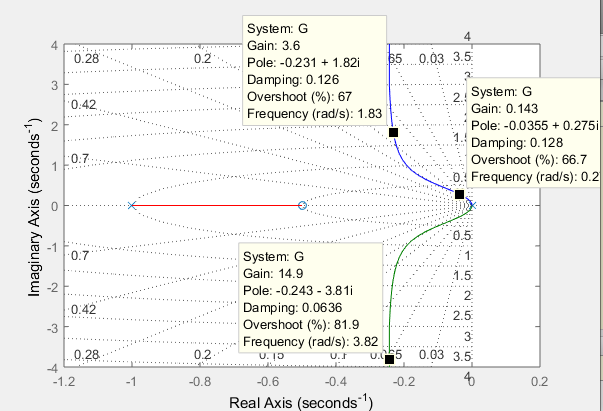The height and width of the screenshot is (411, 603).
Task: Click the Real Axis label
Action: pyautogui.click(x=301, y=402)
